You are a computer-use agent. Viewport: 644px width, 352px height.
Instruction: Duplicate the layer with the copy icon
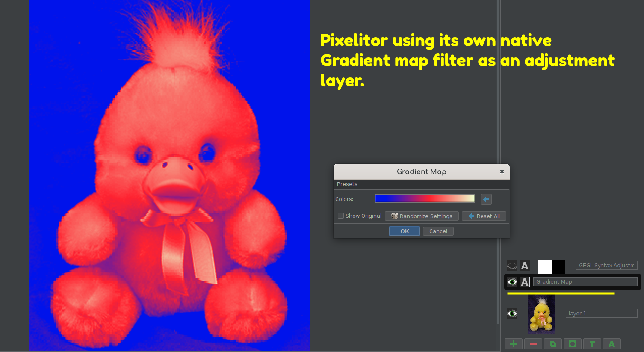tap(553, 344)
